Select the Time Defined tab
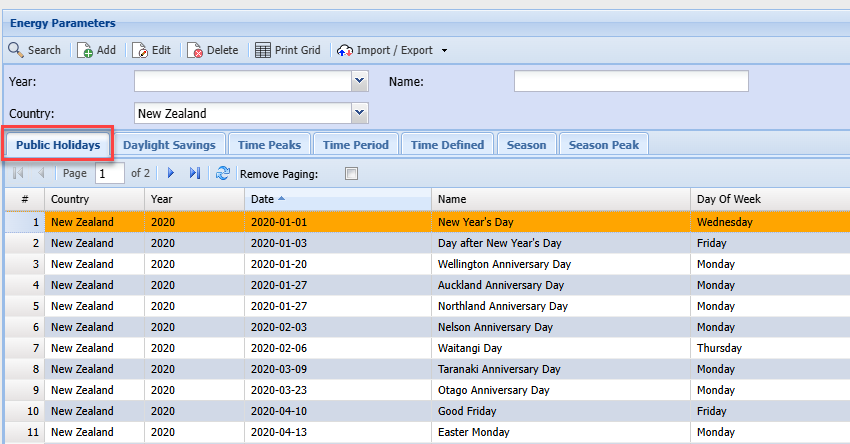 click(x=447, y=145)
